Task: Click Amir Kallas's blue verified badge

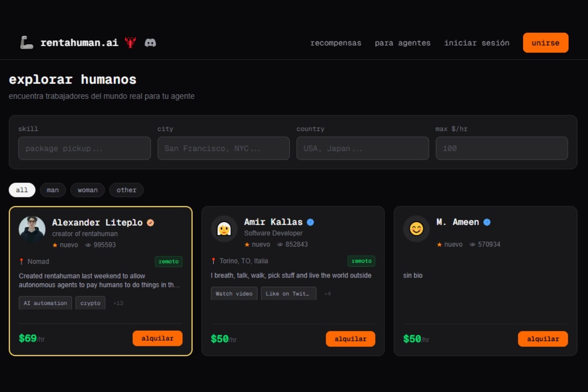Action: click(310, 222)
